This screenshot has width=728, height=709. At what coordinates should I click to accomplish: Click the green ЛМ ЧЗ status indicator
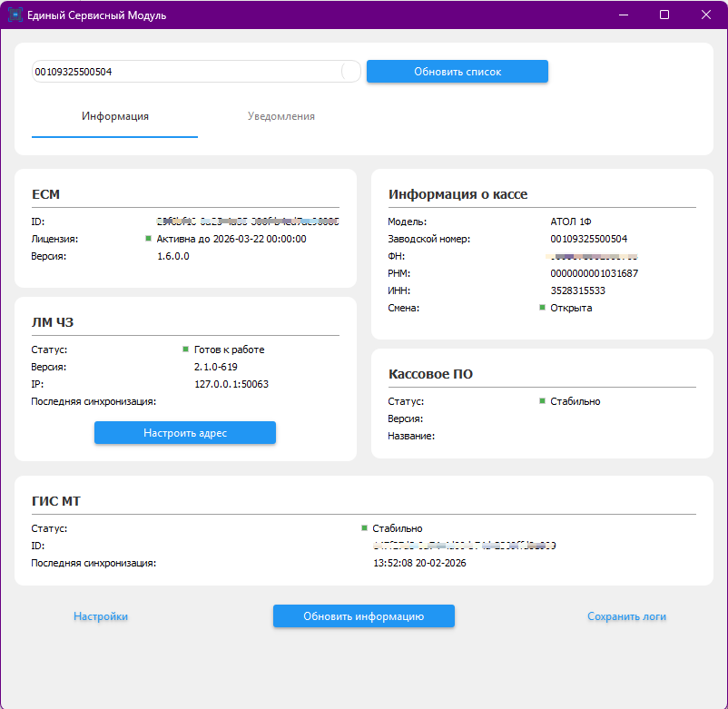tap(185, 350)
